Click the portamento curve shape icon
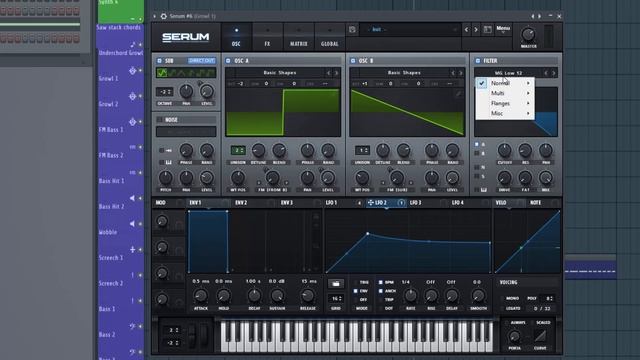The image size is (640, 360). pos(540,336)
